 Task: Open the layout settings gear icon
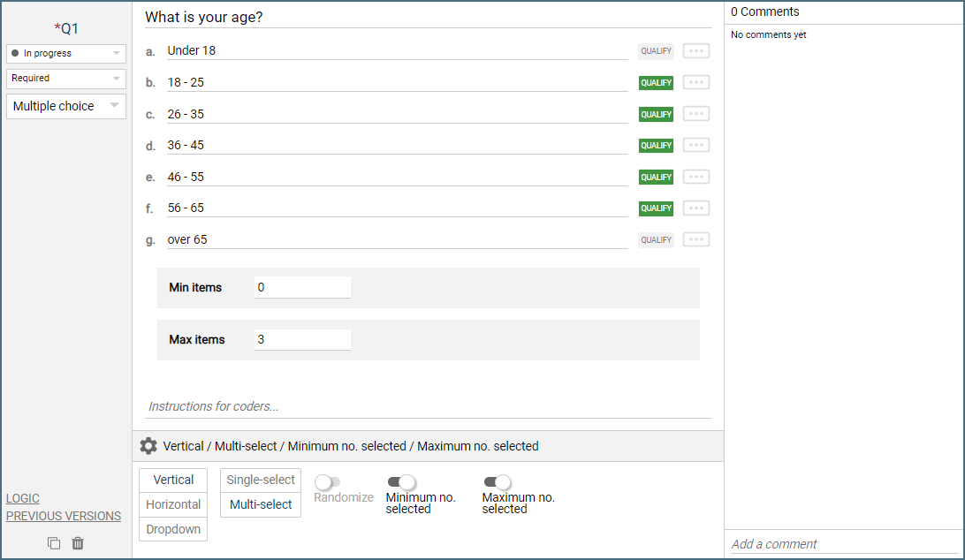pos(148,446)
